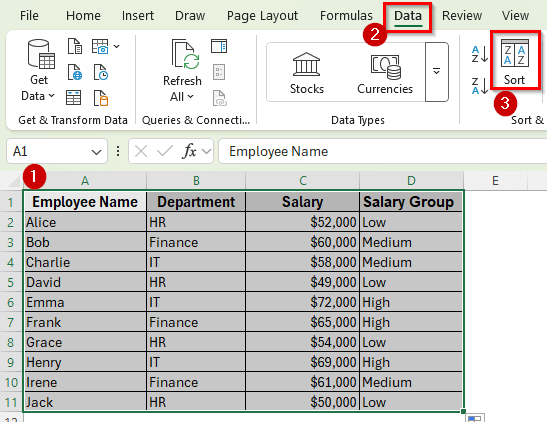Select the $72,000 salary cell
Screen dimensions: 547x422
tap(302, 302)
